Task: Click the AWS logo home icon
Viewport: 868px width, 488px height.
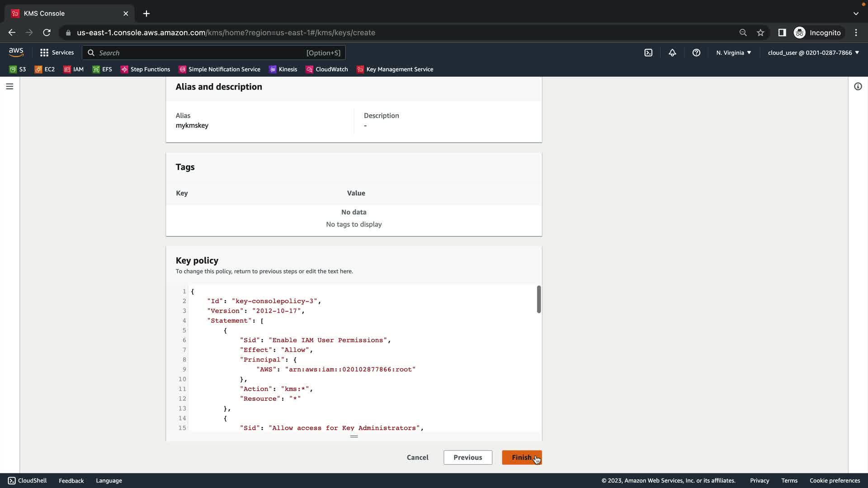Action: (x=16, y=52)
